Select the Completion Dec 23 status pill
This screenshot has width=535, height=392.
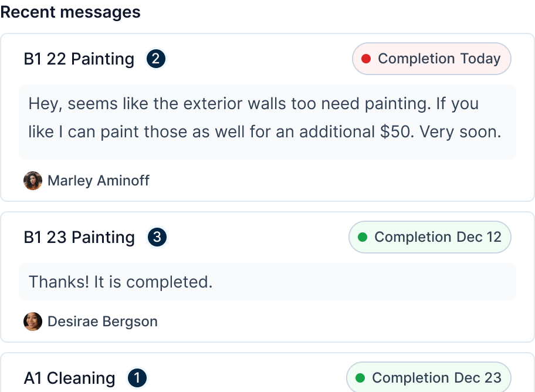point(429,378)
